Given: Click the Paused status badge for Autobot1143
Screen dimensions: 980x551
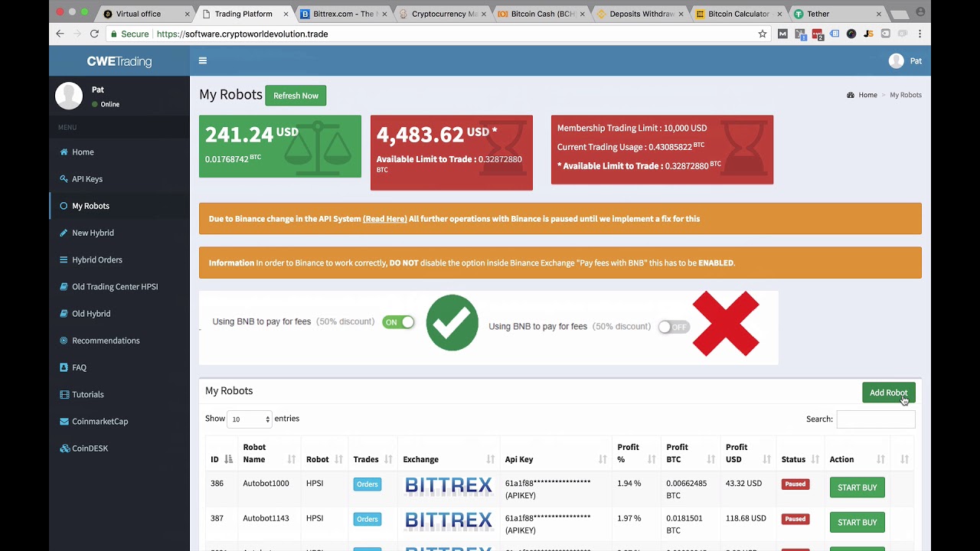Looking at the screenshot, I should tap(795, 519).
